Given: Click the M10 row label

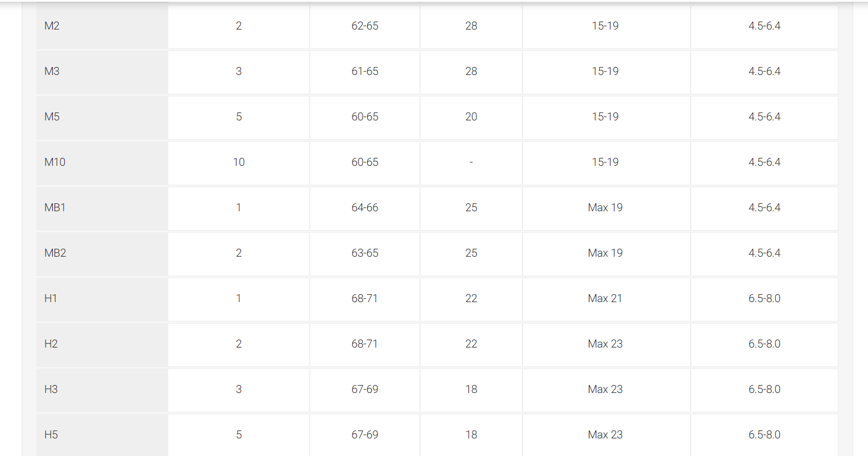Looking at the screenshot, I should click(102, 162).
